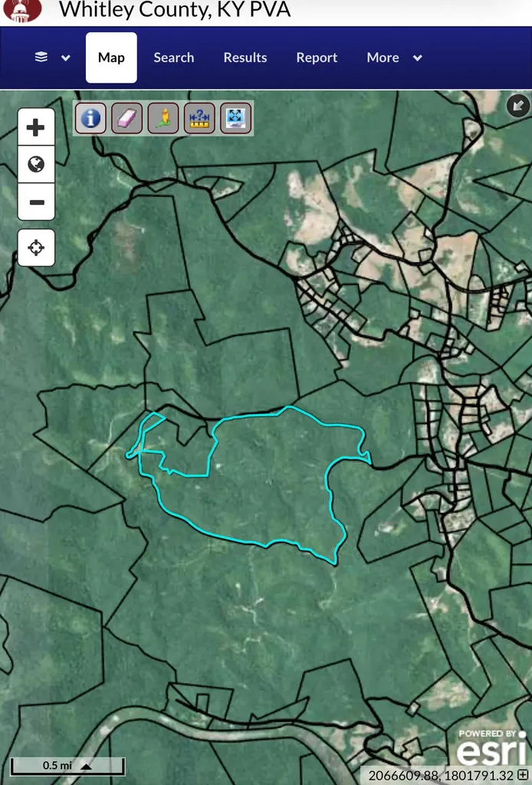Screen dimensions: 532x785
Task: Activate the eraser clear-selection tool
Action: [126, 118]
